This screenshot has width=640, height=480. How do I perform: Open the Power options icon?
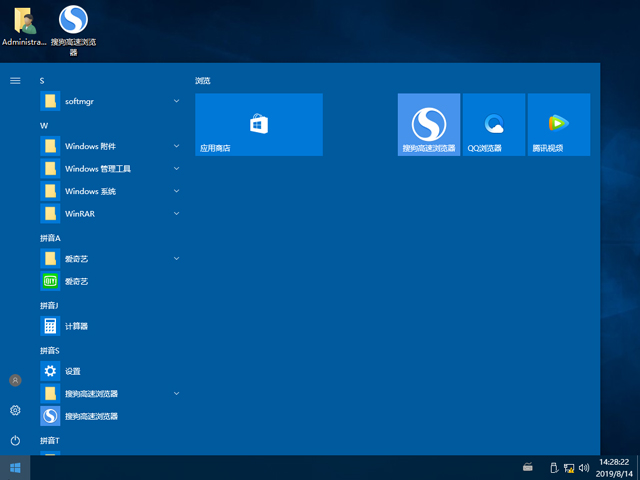click(15, 440)
